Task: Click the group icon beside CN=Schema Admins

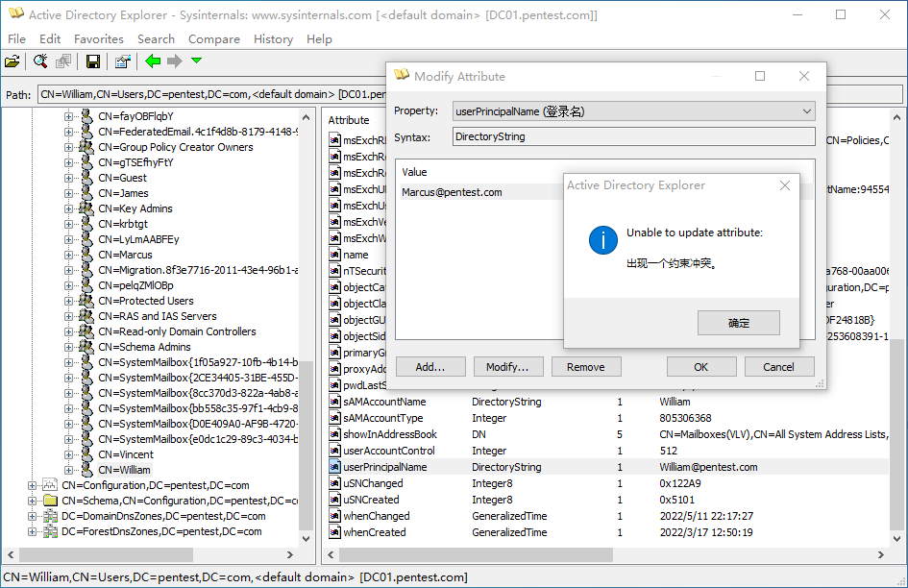Action: (x=86, y=347)
